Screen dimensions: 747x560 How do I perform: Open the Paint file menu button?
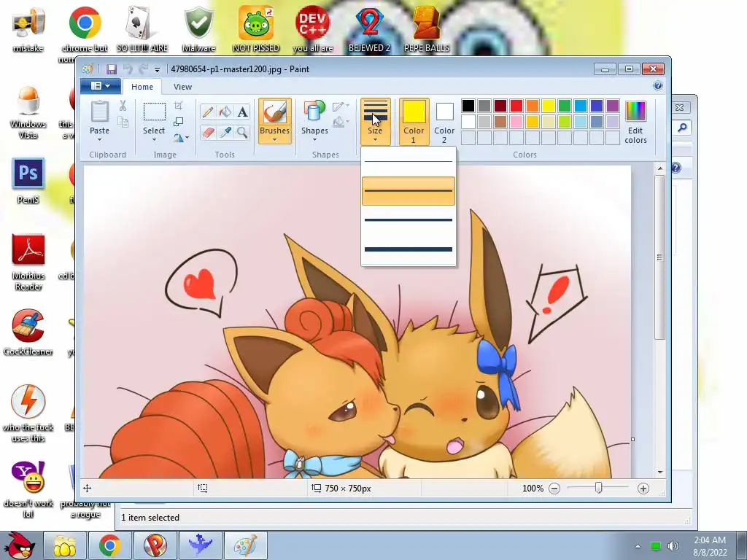point(101,86)
